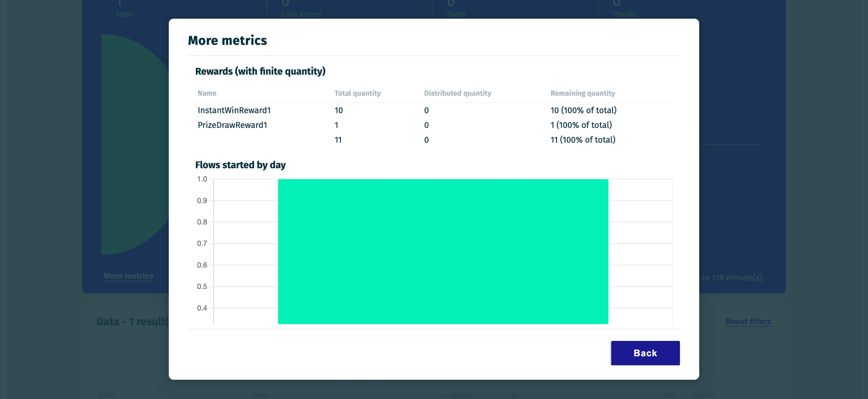
Task: Click the Flows started by day heading
Action: 240,165
